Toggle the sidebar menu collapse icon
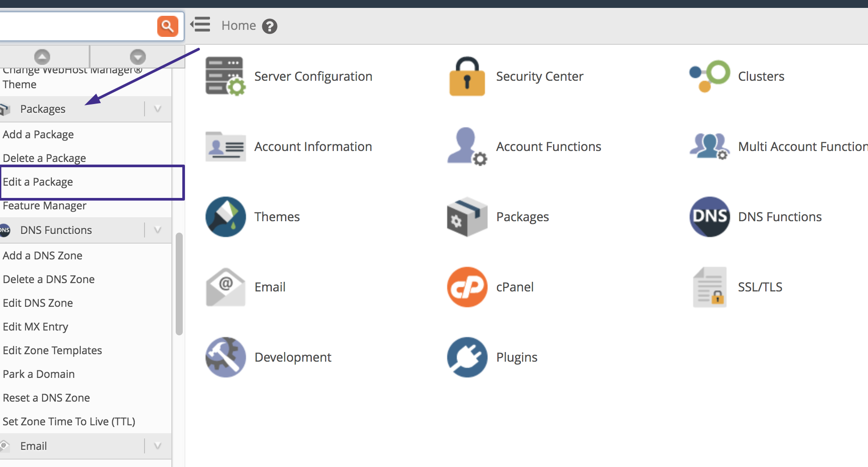 click(x=201, y=25)
